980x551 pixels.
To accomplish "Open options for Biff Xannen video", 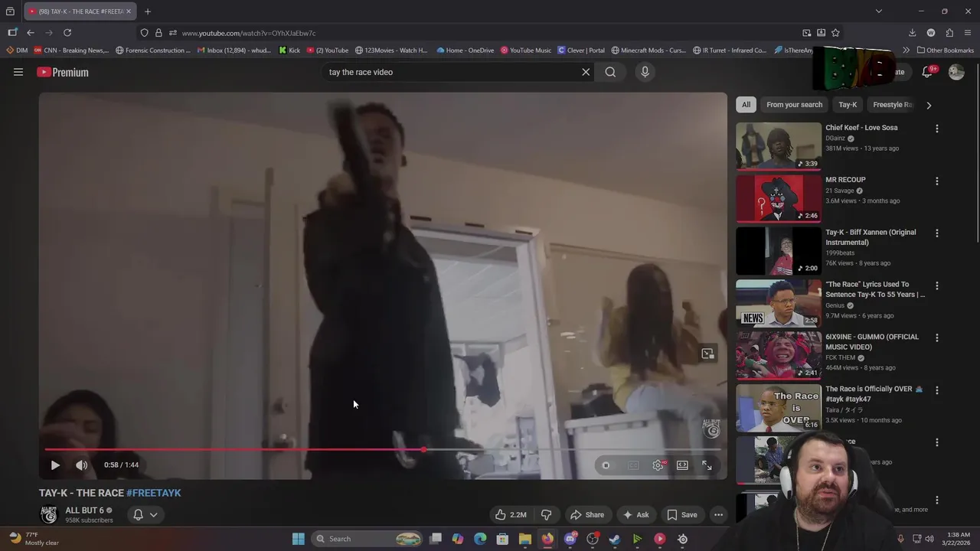I will point(936,233).
